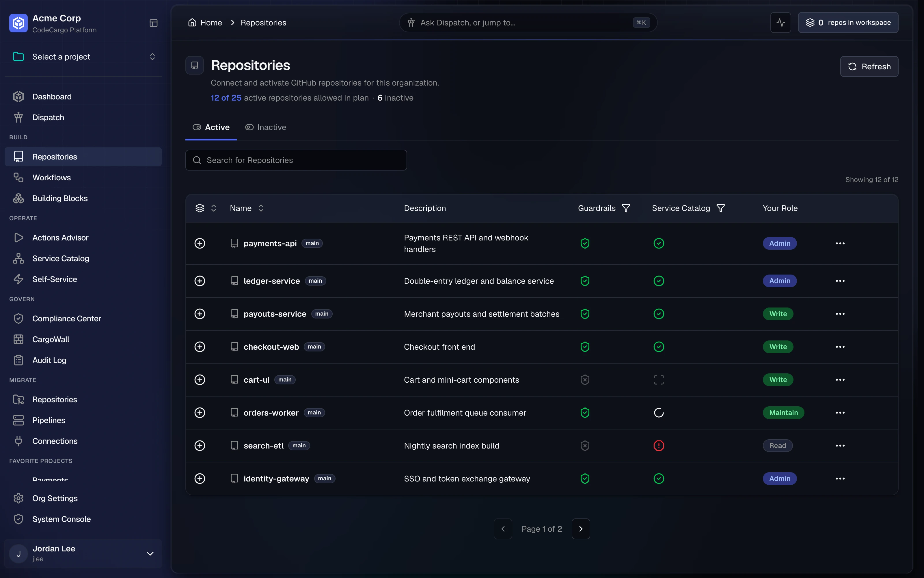
Task: Open the activity pulse icon
Action: pos(780,23)
